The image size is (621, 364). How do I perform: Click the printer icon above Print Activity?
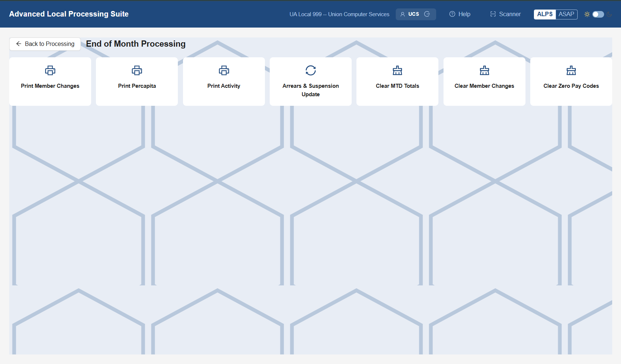click(224, 70)
